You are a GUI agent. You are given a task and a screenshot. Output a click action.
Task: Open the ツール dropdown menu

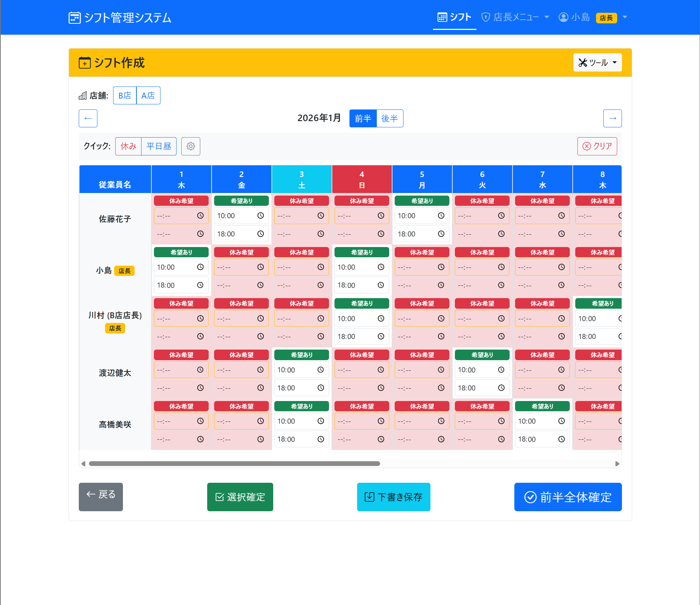click(597, 63)
